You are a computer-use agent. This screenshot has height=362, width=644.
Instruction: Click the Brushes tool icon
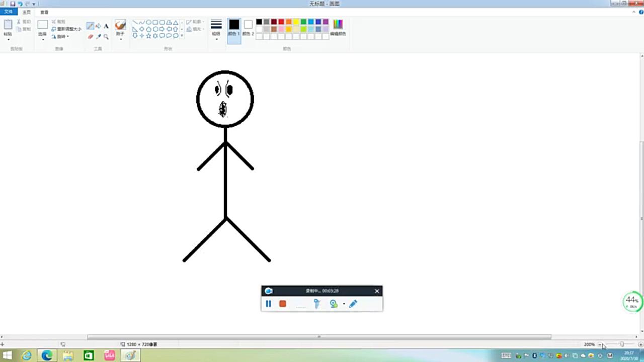tap(120, 25)
